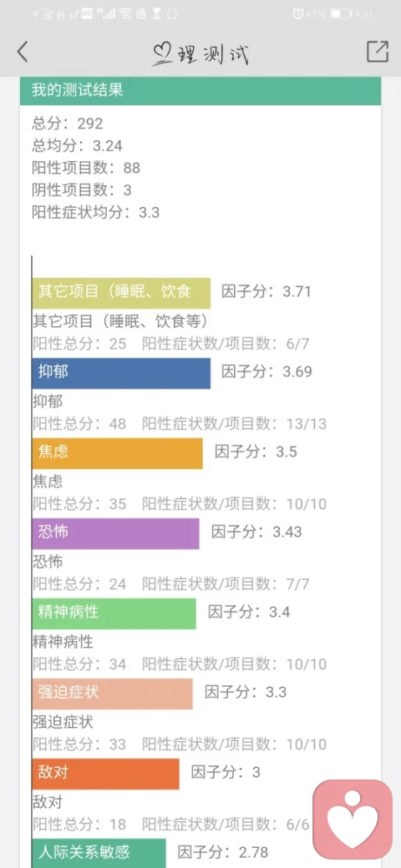The height and width of the screenshot is (868, 401).
Task: Tap the 我的测试结果 header
Action: (200, 91)
